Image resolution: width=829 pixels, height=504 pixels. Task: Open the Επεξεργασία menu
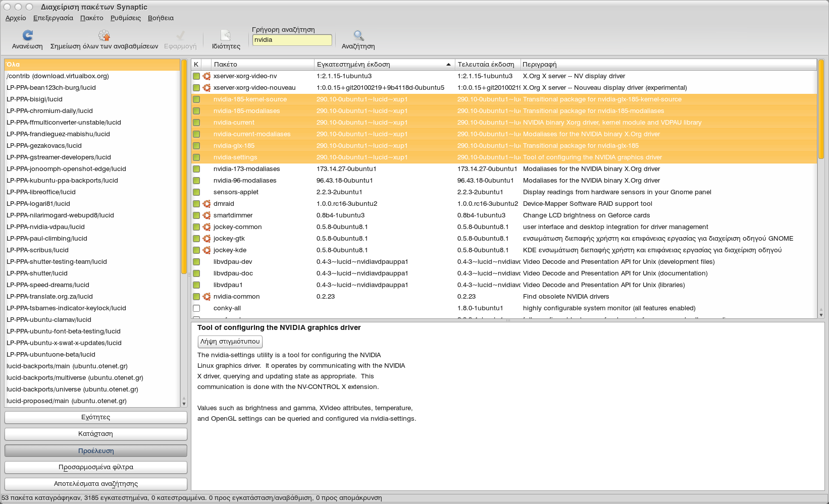(x=53, y=18)
